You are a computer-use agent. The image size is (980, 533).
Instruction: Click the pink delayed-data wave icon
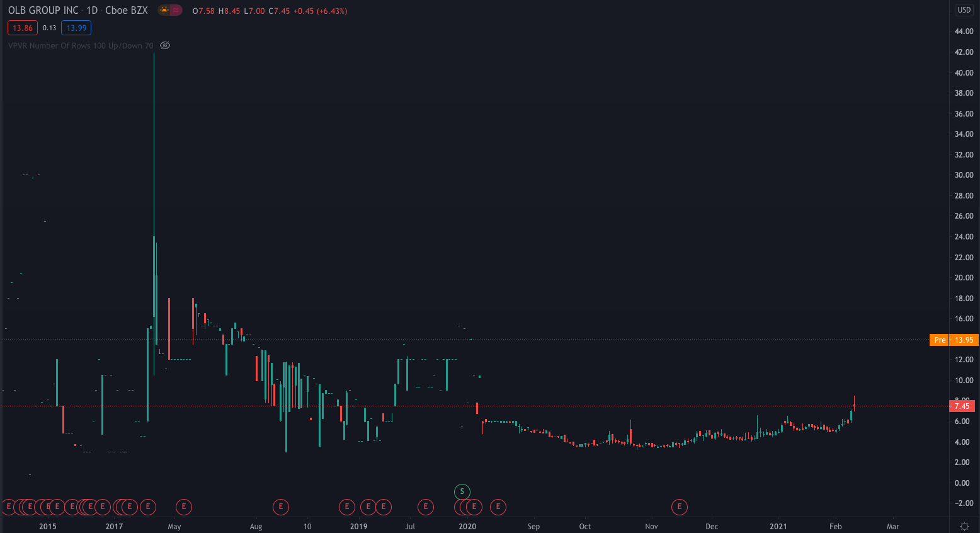coord(176,10)
